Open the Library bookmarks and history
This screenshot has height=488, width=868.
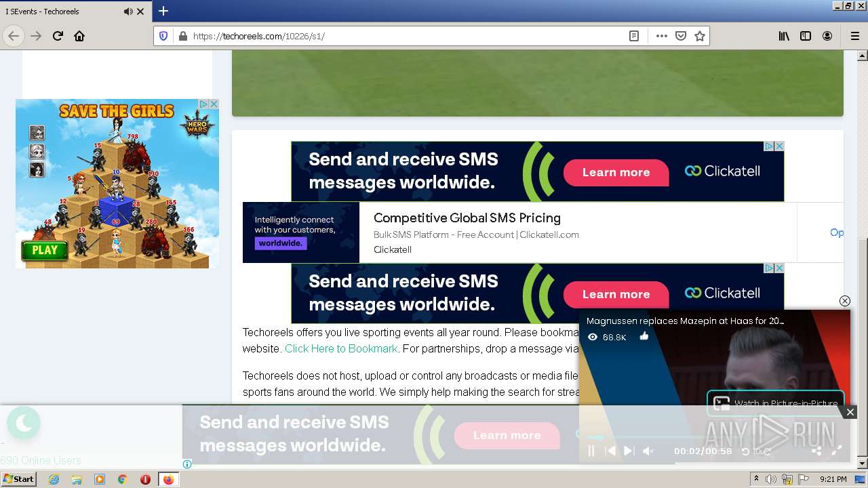click(784, 36)
